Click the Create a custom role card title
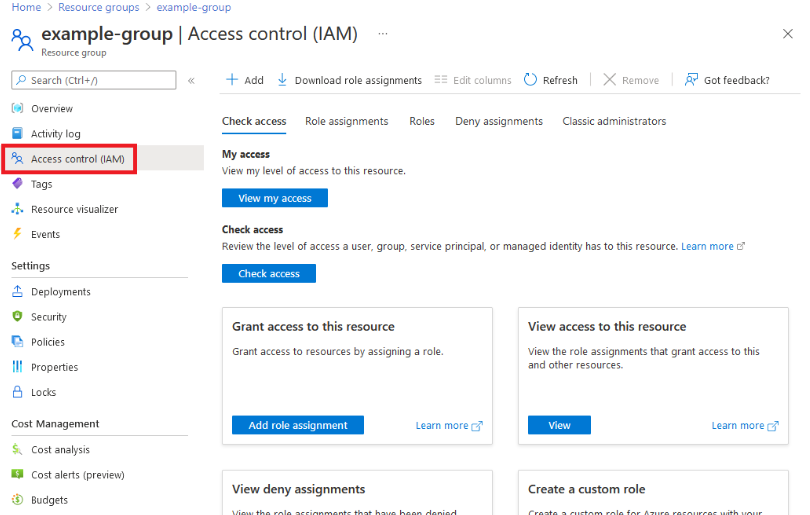The height and width of the screenshot is (515, 810). (586, 489)
